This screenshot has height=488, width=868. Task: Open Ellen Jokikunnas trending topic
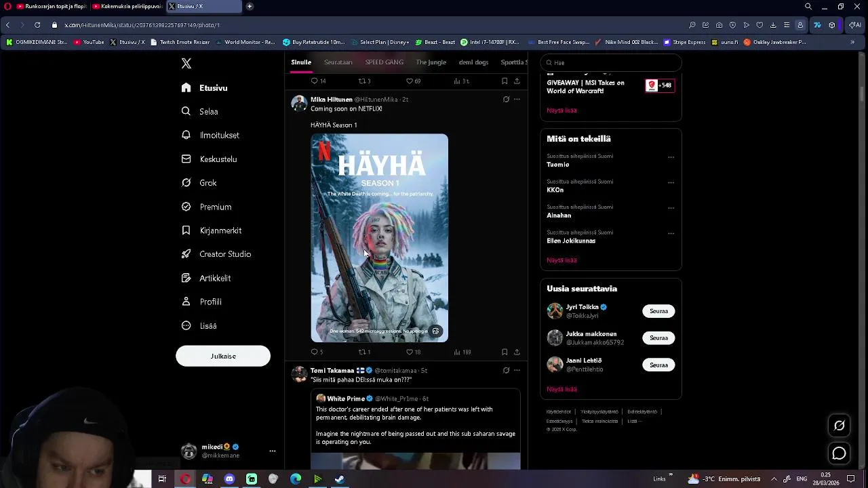coord(571,241)
